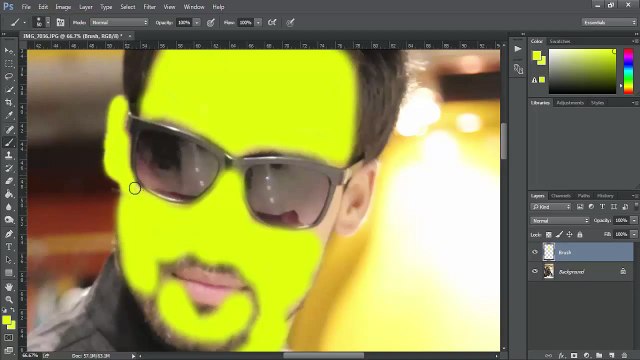Select the Zoom tool
Viewport: 640px width, 360px height.
[9, 300]
